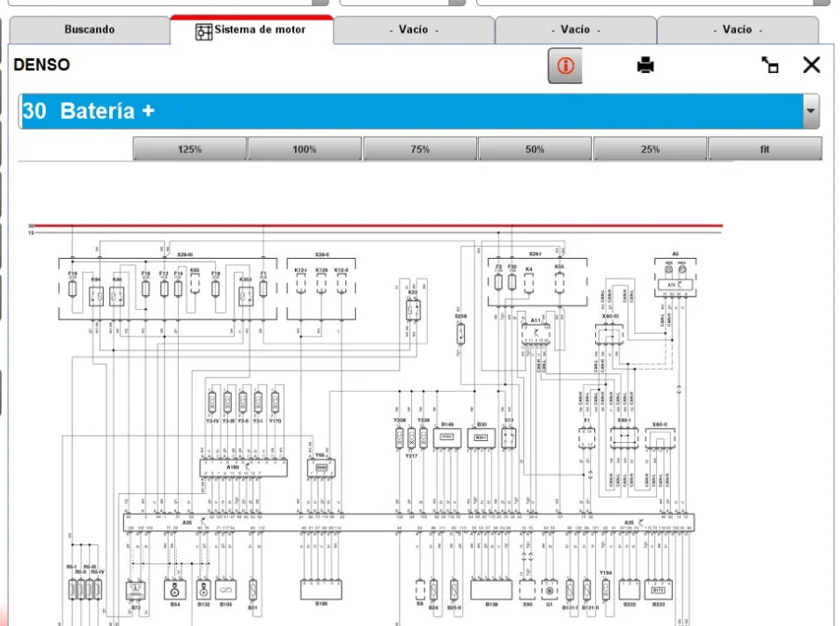This screenshot has height=626, width=840.
Task: Set diagram zoom to 50%
Action: click(x=534, y=149)
